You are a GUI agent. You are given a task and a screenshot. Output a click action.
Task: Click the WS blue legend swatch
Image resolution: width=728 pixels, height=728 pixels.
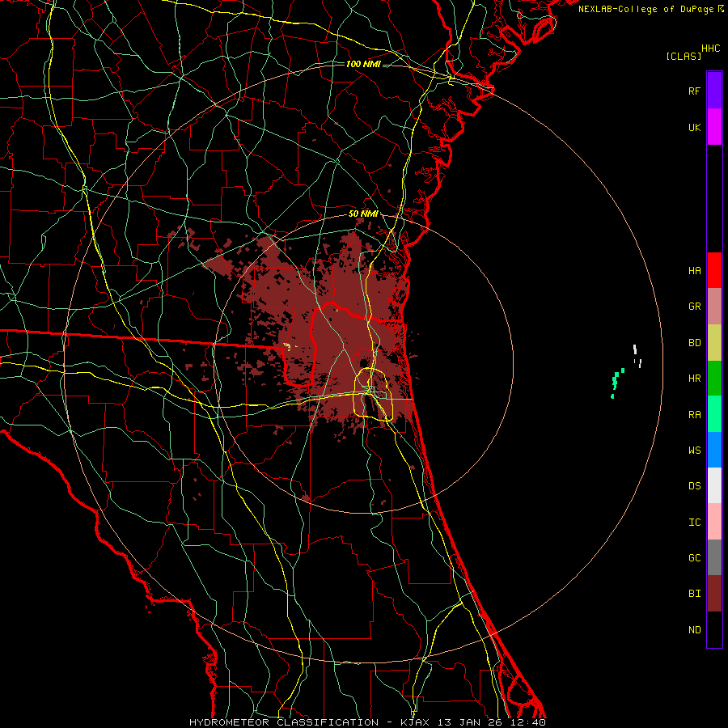click(x=714, y=450)
